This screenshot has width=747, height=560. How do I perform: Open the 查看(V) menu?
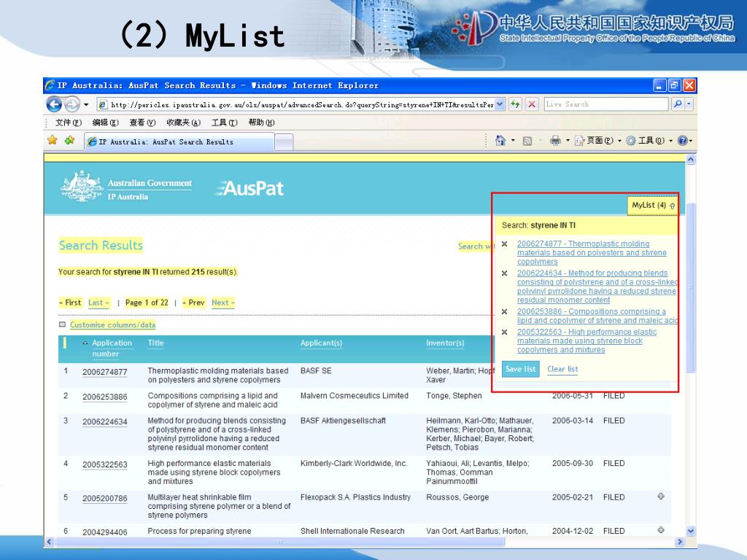pyautogui.click(x=142, y=122)
